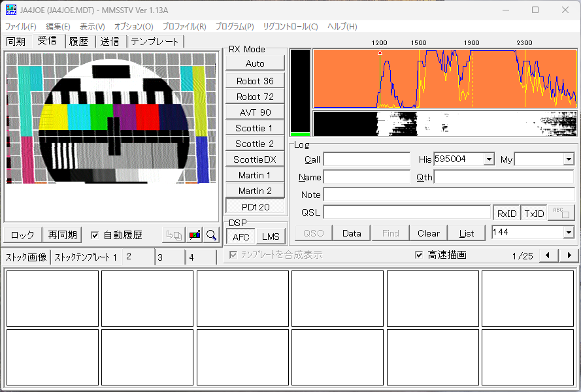Switch to the 履歴 tab
581x392 pixels.
click(78, 42)
